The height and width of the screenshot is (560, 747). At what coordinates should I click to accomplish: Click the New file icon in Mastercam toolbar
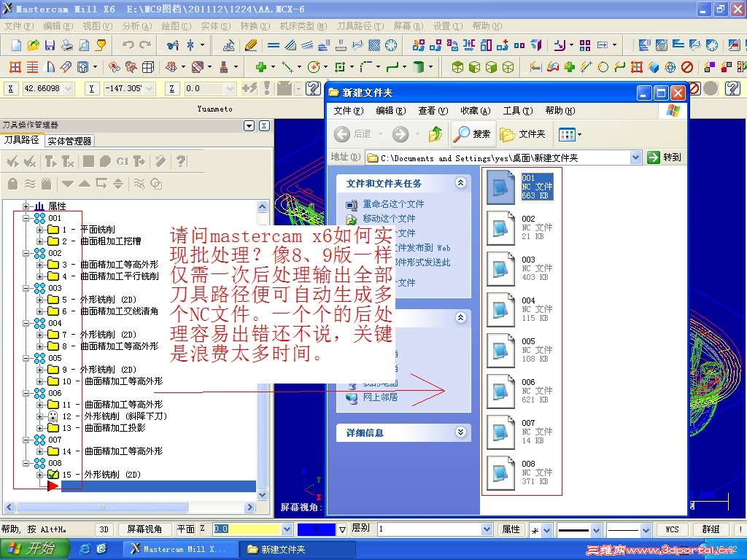16,45
